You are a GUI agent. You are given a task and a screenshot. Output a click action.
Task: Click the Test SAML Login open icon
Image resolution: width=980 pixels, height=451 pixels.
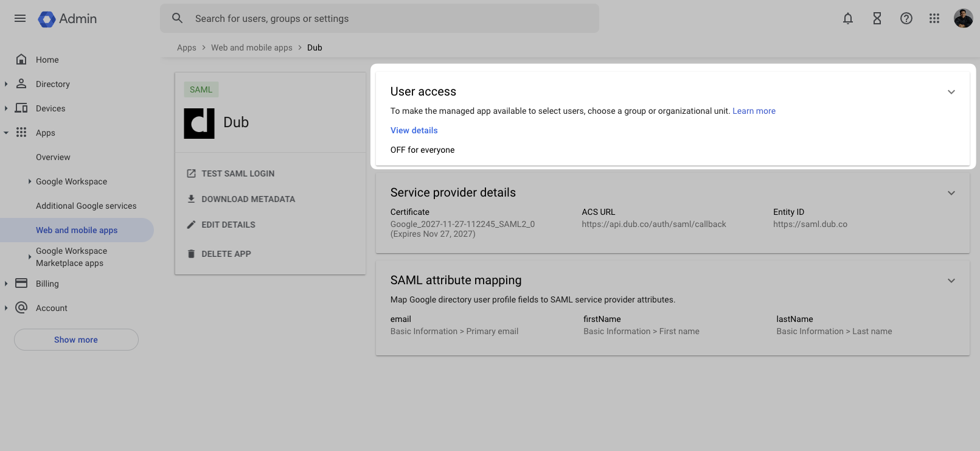click(x=191, y=173)
